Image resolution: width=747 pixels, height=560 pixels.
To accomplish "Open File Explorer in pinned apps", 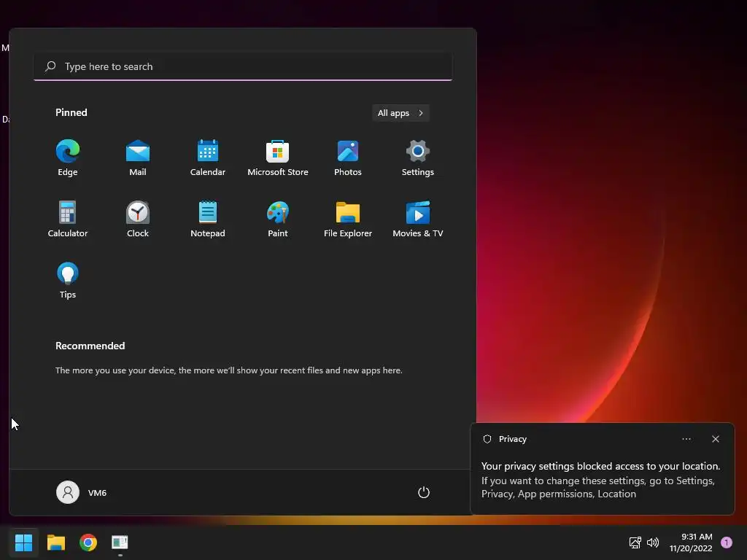I will tap(348, 219).
